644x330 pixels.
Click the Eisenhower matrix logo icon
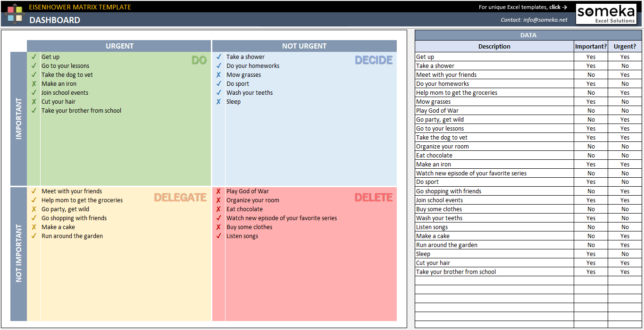pyautogui.click(x=16, y=13)
